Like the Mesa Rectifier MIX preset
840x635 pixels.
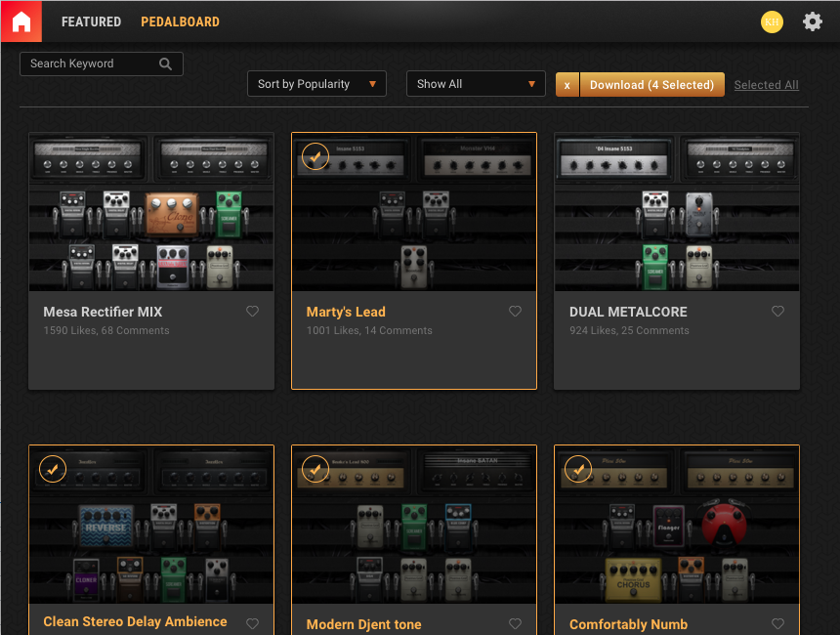252,312
